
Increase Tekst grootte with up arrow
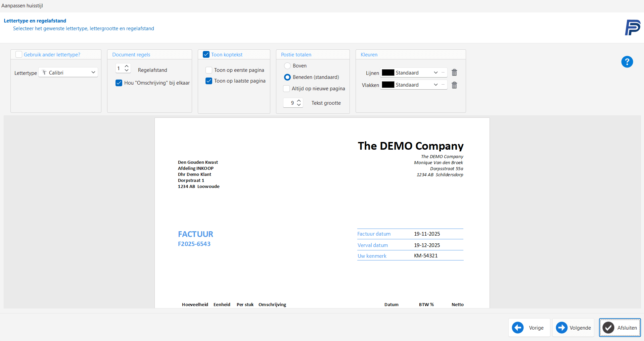pyautogui.click(x=299, y=101)
